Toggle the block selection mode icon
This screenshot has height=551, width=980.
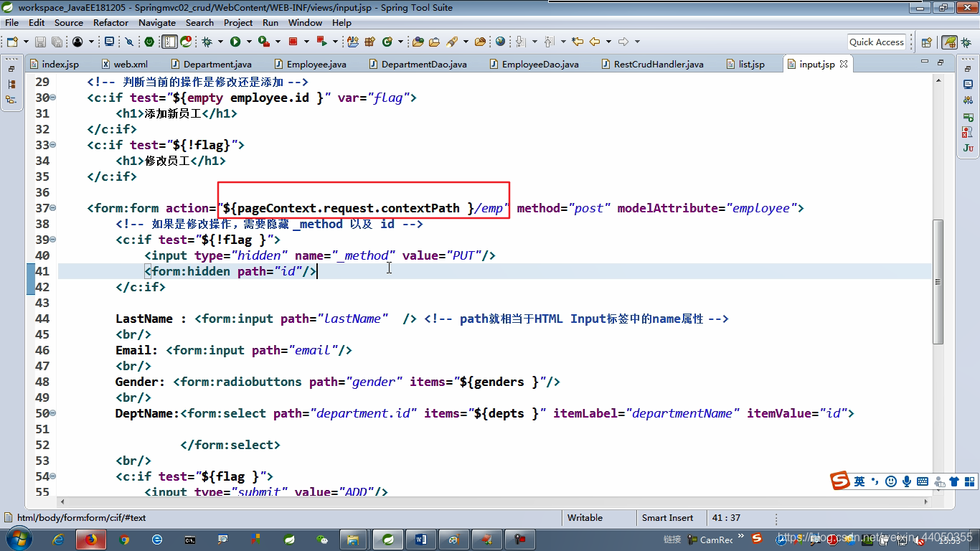click(169, 42)
